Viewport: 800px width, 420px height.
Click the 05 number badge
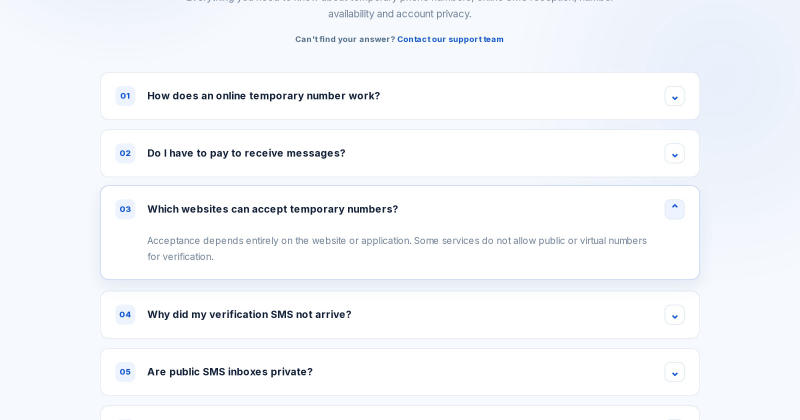point(125,372)
